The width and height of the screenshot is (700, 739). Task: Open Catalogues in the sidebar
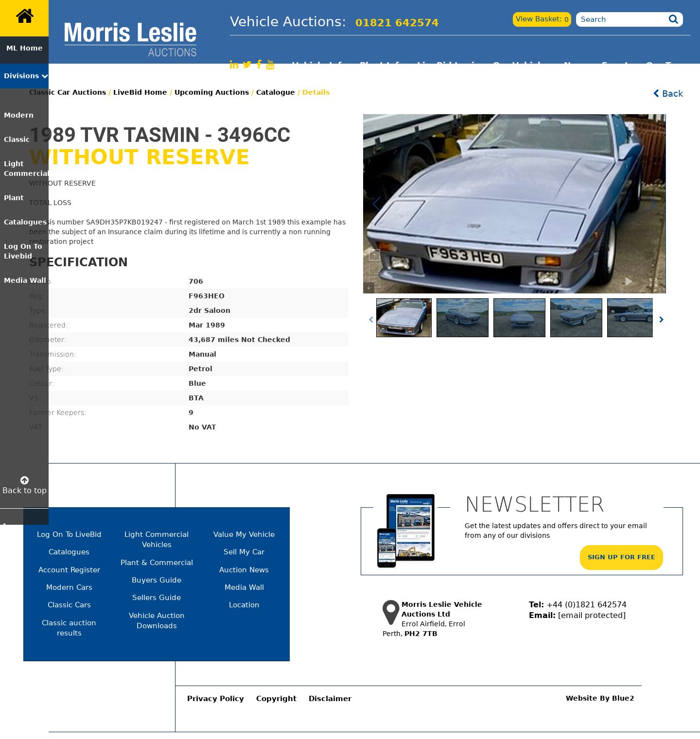coord(25,222)
